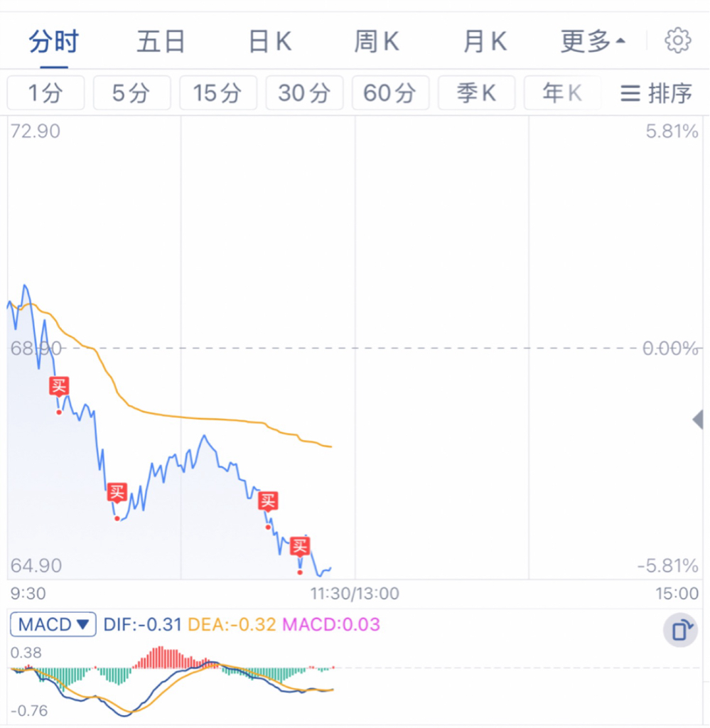Image resolution: width=710 pixels, height=728 pixels.
Task: Click the last 买 buy marker near 64.90
Action: click(300, 546)
